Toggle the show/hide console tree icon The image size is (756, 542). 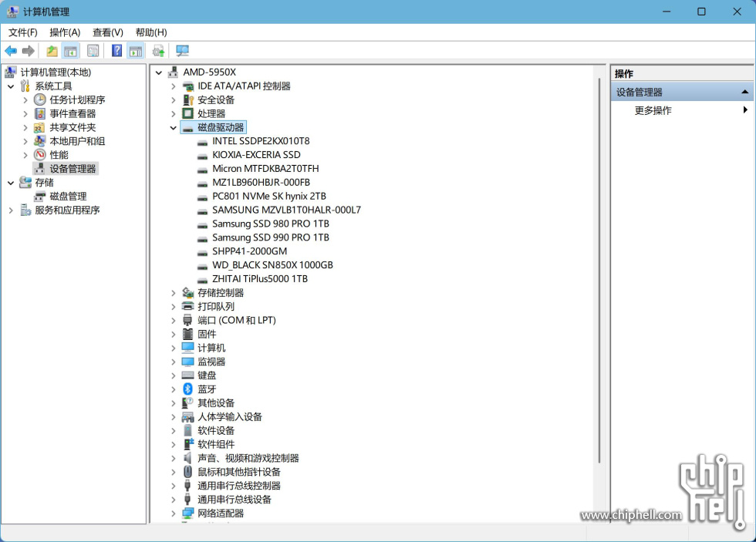coord(70,51)
